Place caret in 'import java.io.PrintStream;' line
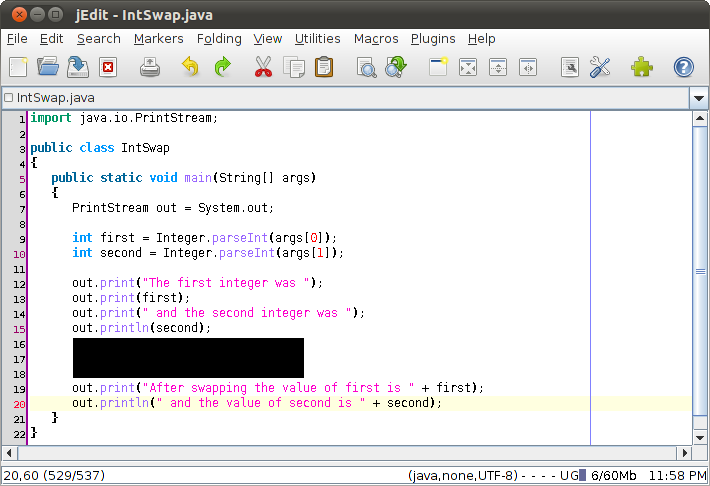The image size is (710, 486). [x=124, y=118]
